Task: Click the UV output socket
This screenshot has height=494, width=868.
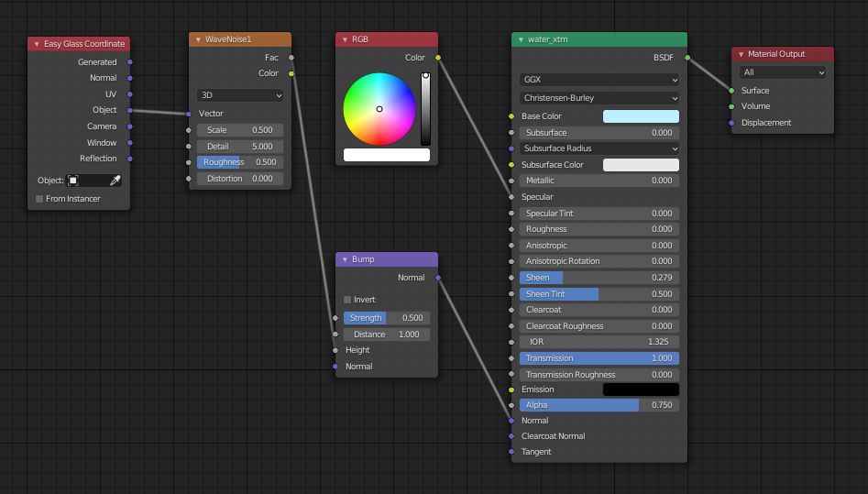Action: 130,94
